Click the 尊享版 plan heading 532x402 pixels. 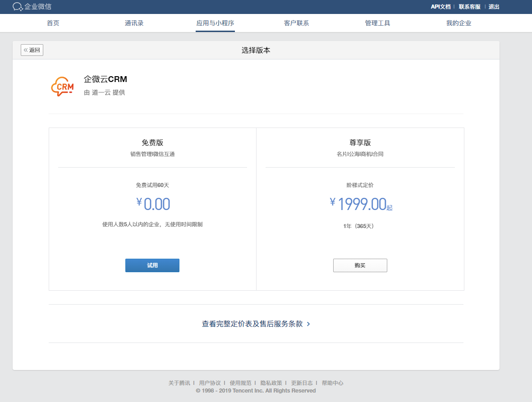click(360, 142)
